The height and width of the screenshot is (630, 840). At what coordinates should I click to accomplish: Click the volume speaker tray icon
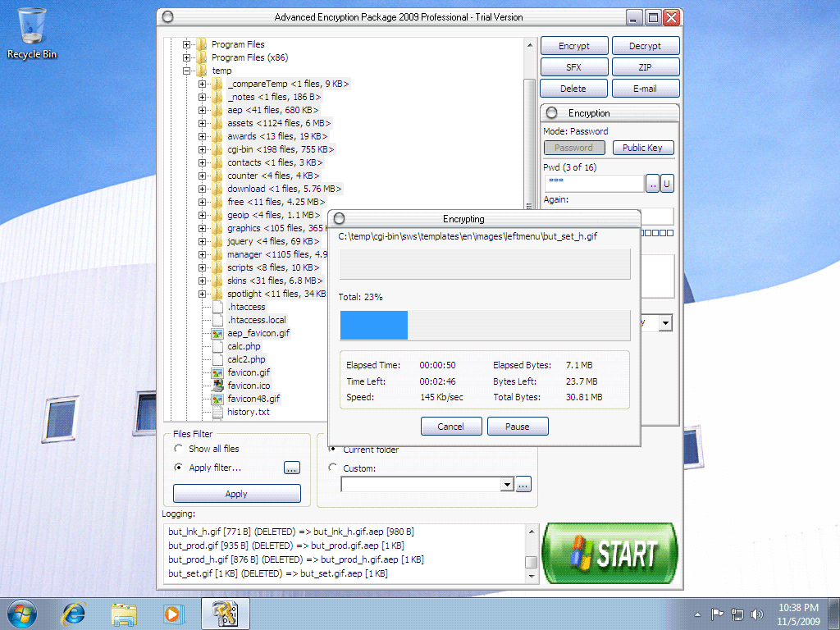[756, 614]
